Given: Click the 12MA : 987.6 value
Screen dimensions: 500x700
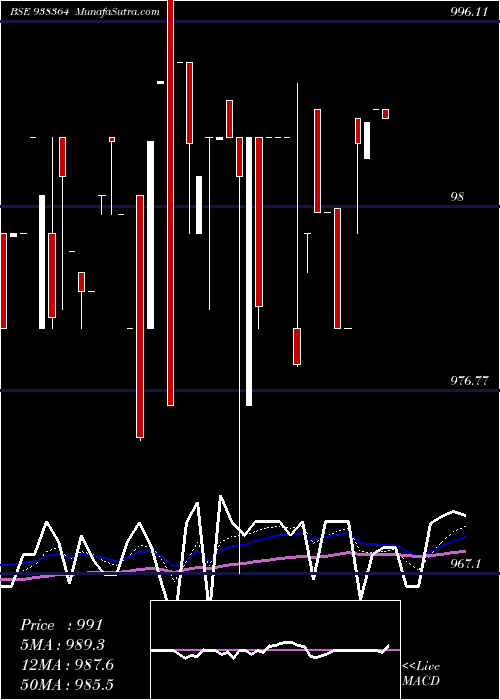Looking at the screenshot, I should (x=67, y=665).
